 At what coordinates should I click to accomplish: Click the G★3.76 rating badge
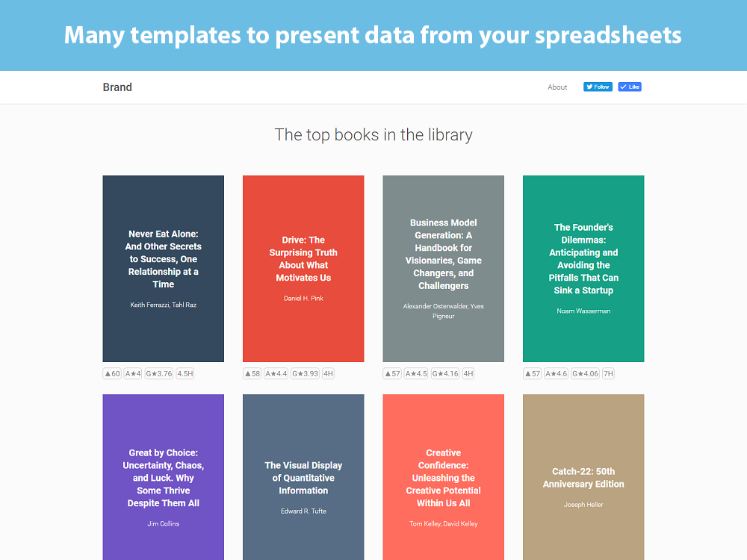click(x=158, y=374)
